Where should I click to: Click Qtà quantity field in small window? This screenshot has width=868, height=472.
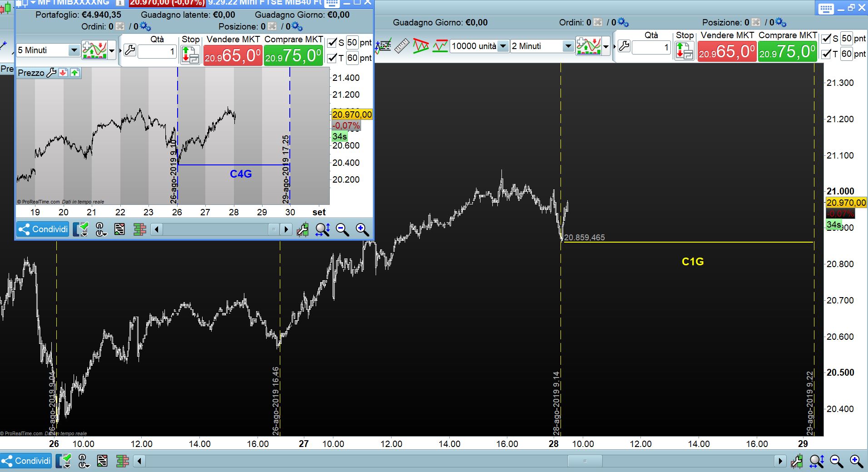pos(157,51)
